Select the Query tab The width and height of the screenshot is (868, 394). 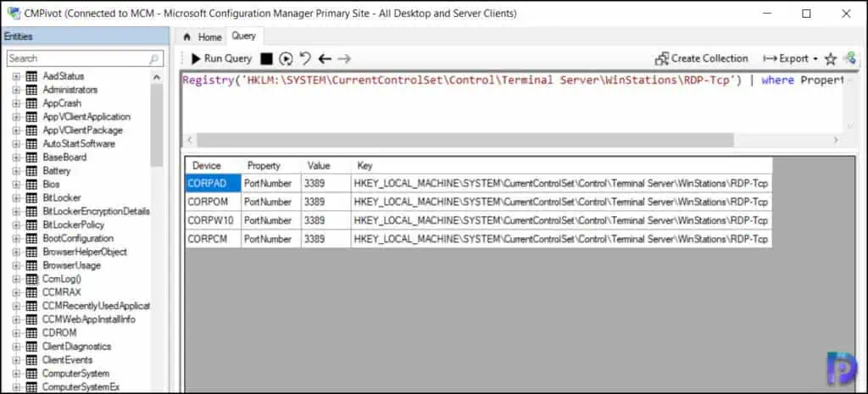click(243, 36)
